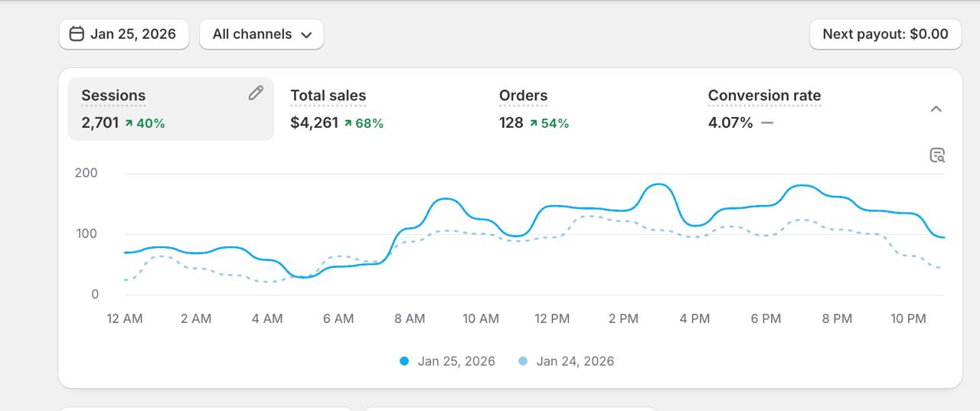Click the calendar icon in date button
The width and height of the screenshot is (980, 411).
click(x=77, y=34)
